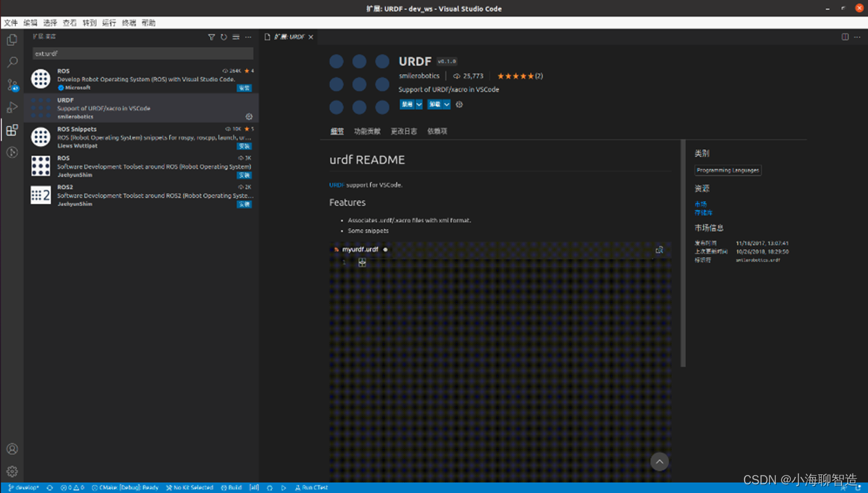
Task: Install JaehyunShim's ROS extension
Action: [x=245, y=175]
